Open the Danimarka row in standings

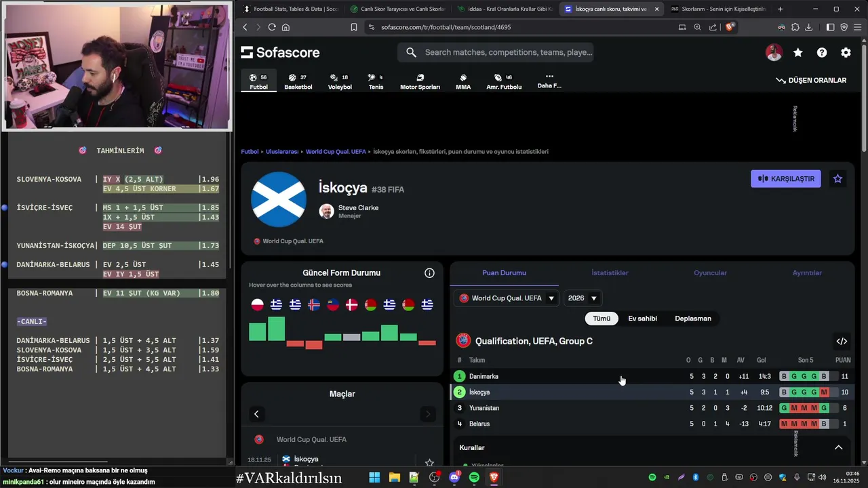(652, 376)
